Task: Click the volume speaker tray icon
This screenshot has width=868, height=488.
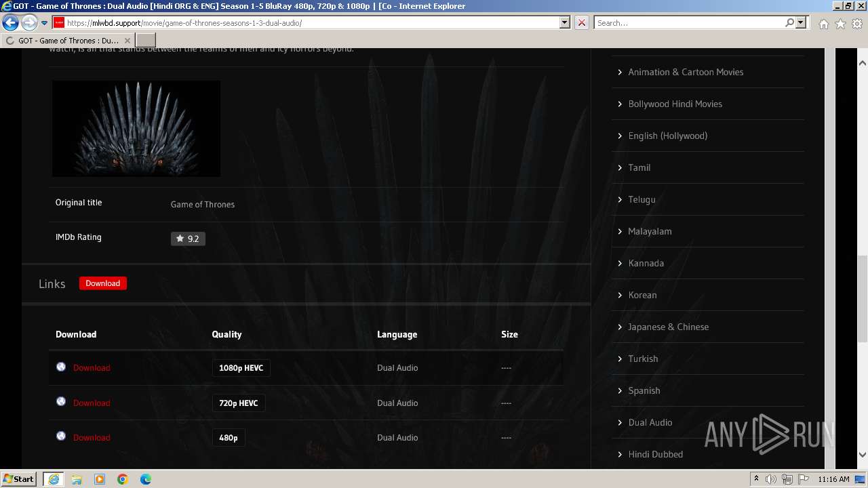Action: (770, 479)
